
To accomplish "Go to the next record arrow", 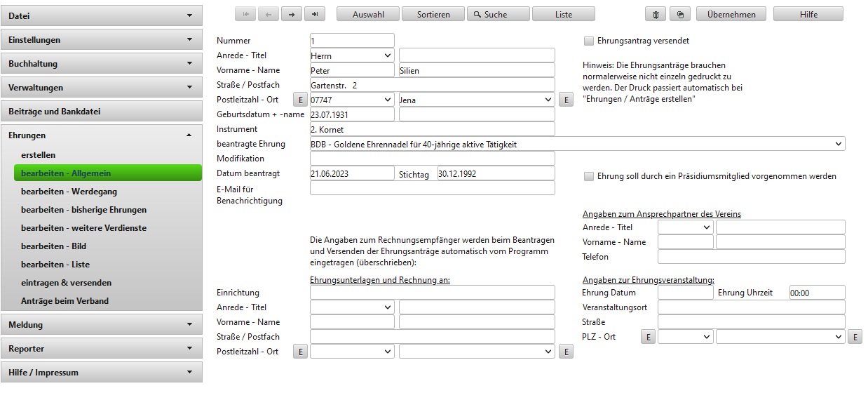I will tap(292, 14).
